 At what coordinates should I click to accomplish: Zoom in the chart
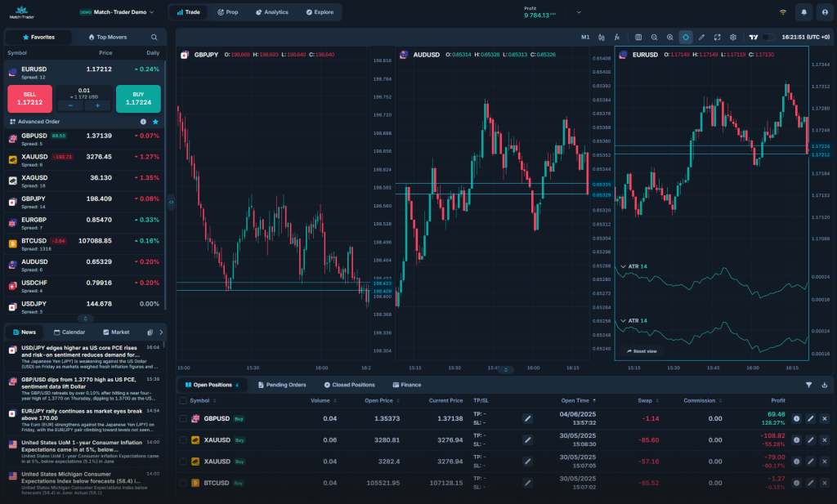(670, 38)
